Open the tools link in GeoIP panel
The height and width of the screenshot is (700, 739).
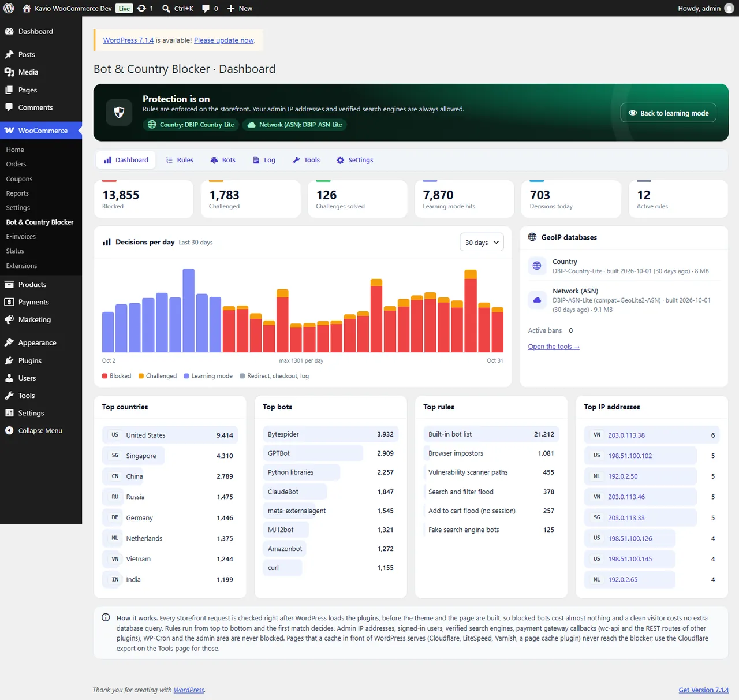[554, 347]
